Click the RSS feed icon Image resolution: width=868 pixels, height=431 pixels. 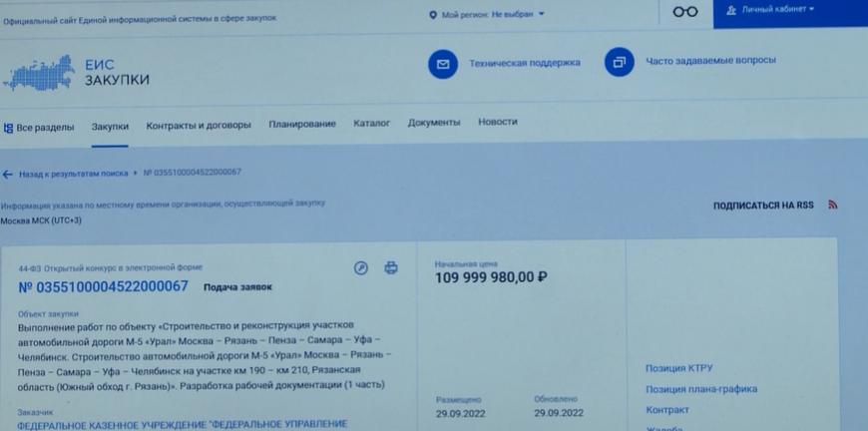832,205
